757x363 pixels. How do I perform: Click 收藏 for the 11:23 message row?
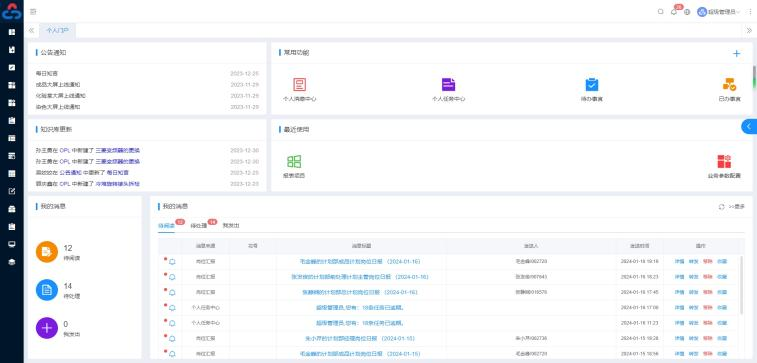coord(722,323)
